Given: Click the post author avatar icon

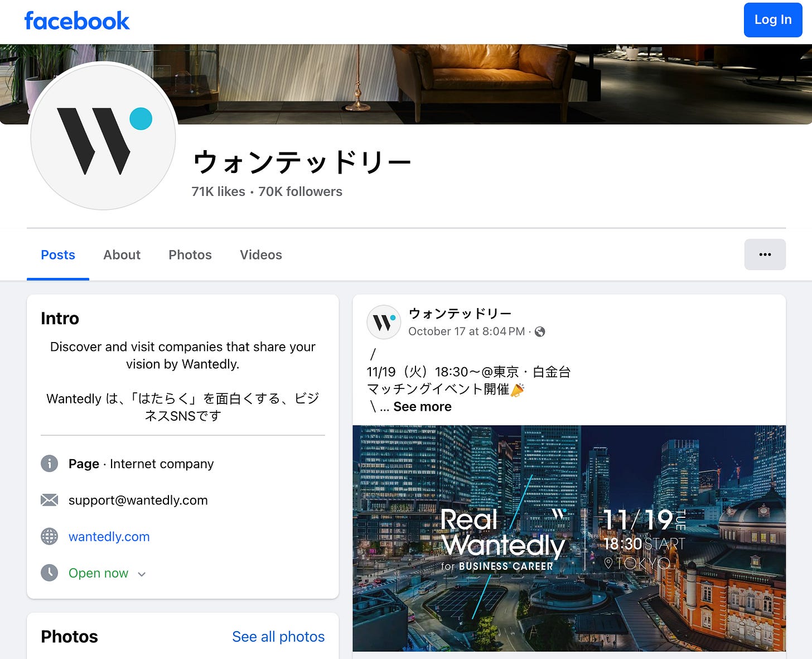Looking at the screenshot, I should (384, 322).
